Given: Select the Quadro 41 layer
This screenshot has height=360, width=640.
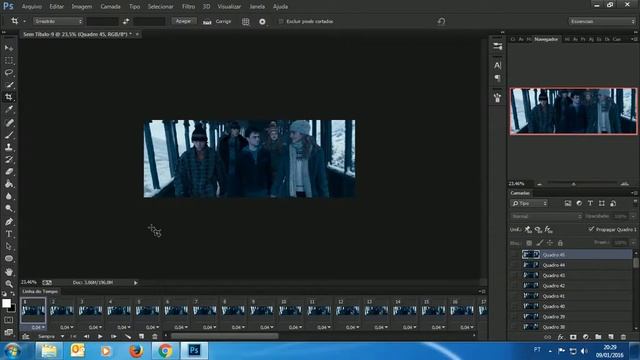Looking at the screenshot, I should coord(576,296).
